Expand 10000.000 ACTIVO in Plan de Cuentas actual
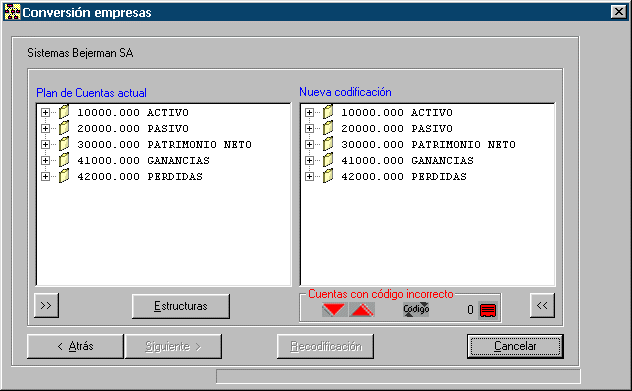This screenshot has width=632, height=391. (46, 112)
